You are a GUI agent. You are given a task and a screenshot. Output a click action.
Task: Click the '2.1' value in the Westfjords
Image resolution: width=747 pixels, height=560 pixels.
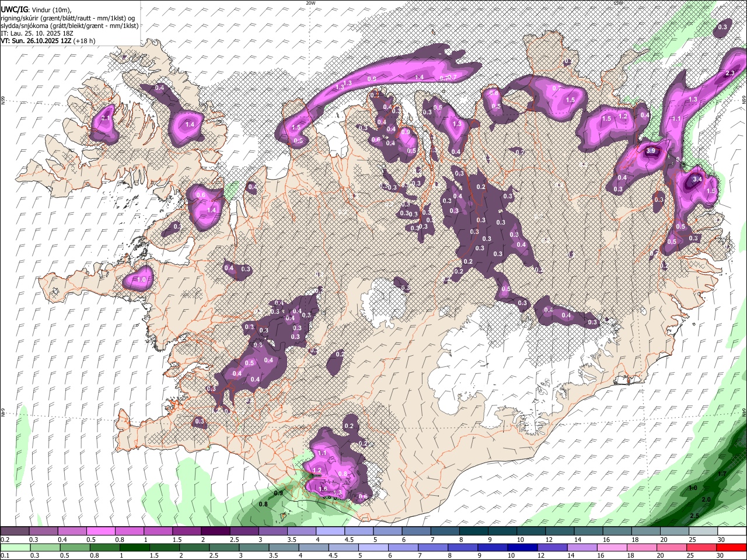[x=106, y=118]
